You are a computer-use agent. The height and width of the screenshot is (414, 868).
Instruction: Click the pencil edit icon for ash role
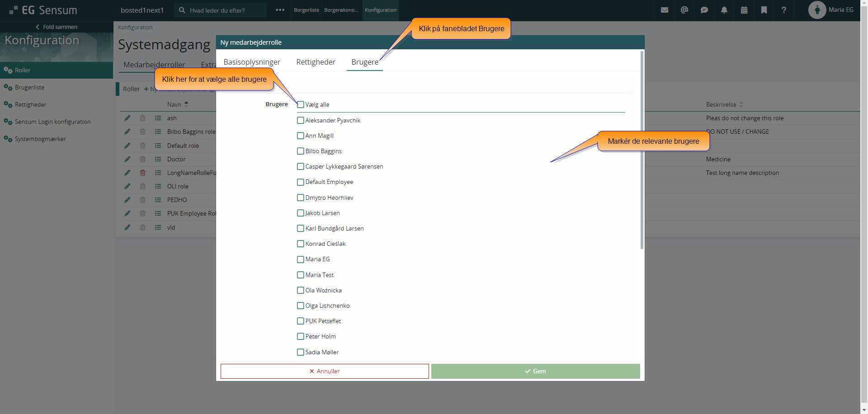(127, 118)
